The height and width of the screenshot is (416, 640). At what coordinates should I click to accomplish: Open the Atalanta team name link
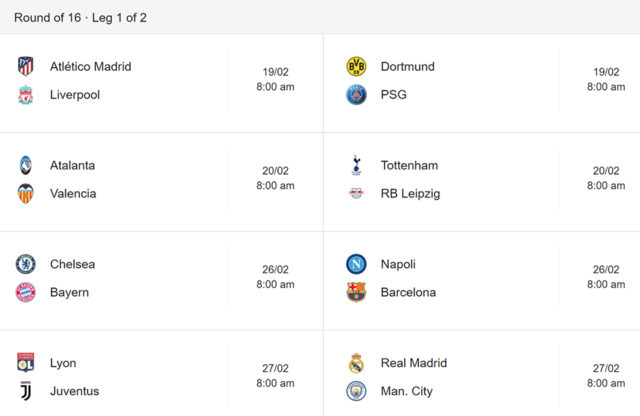pos(72,165)
